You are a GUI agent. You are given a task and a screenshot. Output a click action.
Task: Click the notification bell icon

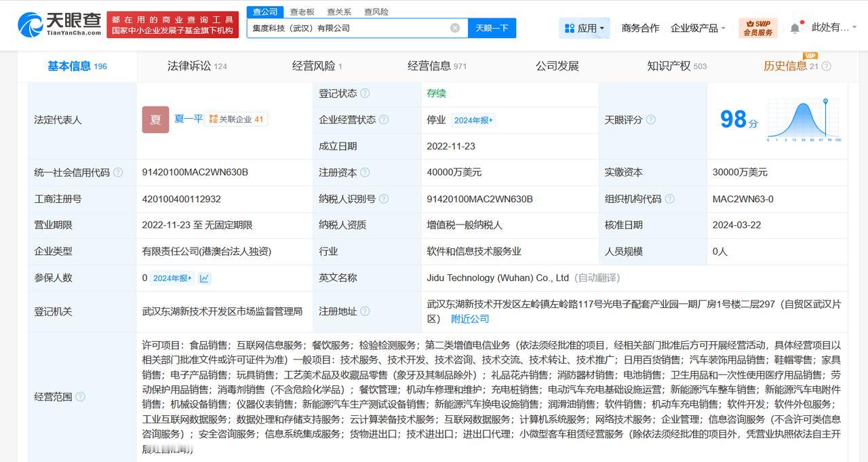tap(795, 28)
